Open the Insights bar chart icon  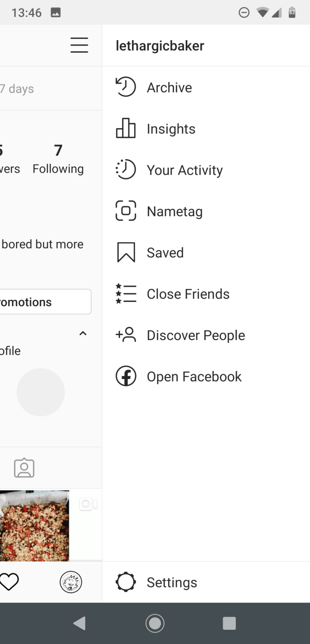pos(126,128)
